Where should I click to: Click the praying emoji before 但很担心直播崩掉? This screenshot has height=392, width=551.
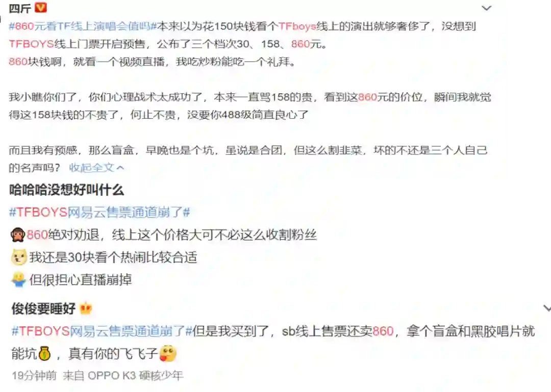click(19, 280)
